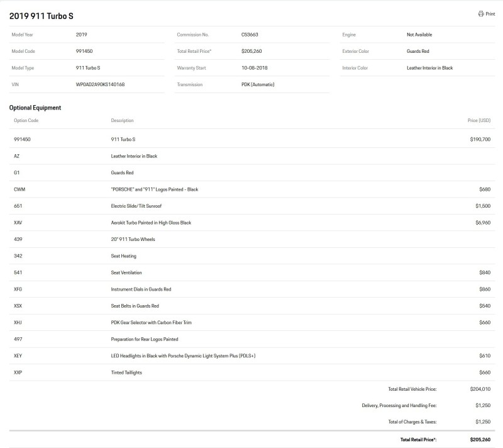The height and width of the screenshot is (448, 503).
Task: Click Engine value Not Available
Action: coord(419,35)
